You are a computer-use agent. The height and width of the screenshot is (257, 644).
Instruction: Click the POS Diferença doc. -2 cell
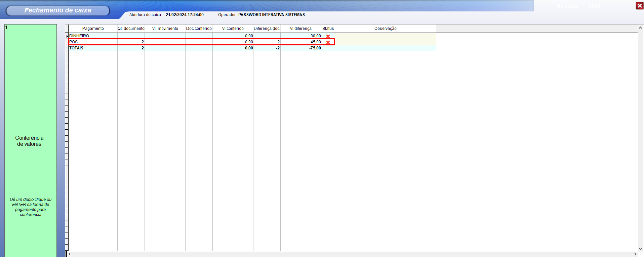(x=267, y=42)
